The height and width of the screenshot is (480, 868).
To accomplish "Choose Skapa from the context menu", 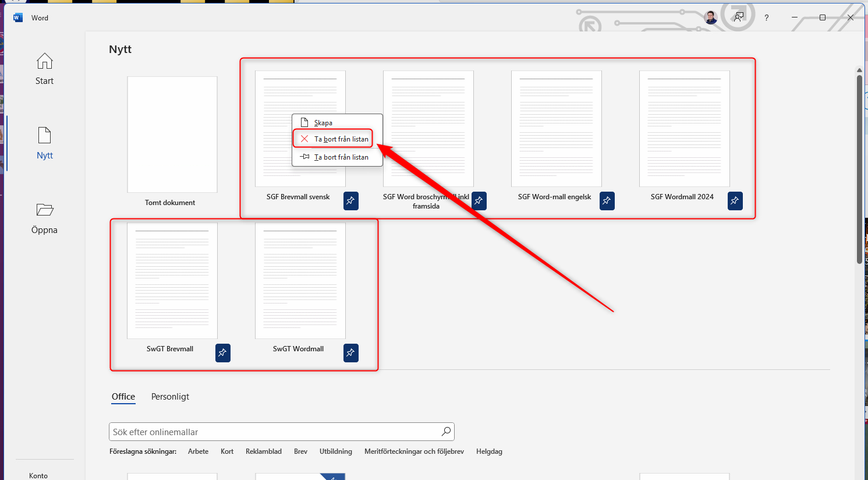I will coord(338,122).
